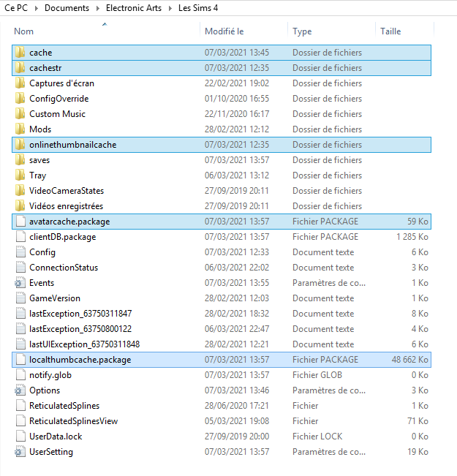Select the lastException_63750311847 file
457x476 pixels.
tap(80, 314)
